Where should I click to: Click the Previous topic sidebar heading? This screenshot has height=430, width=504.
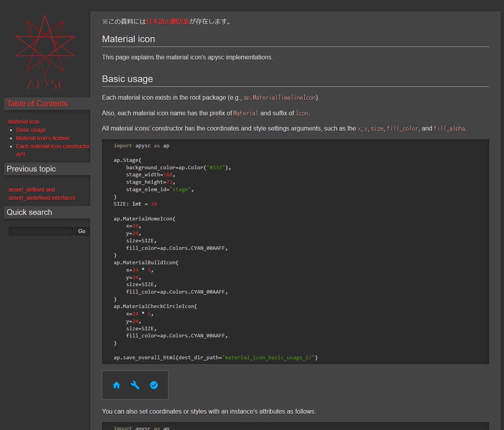coord(31,169)
